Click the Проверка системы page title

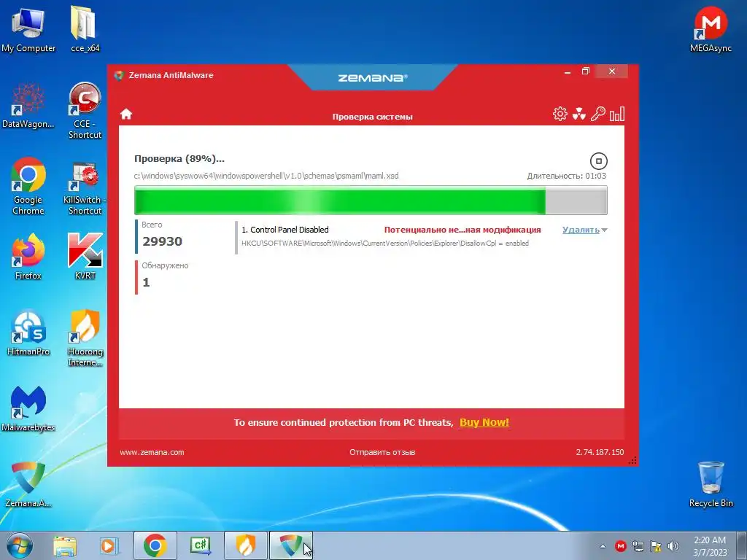[x=373, y=117]
